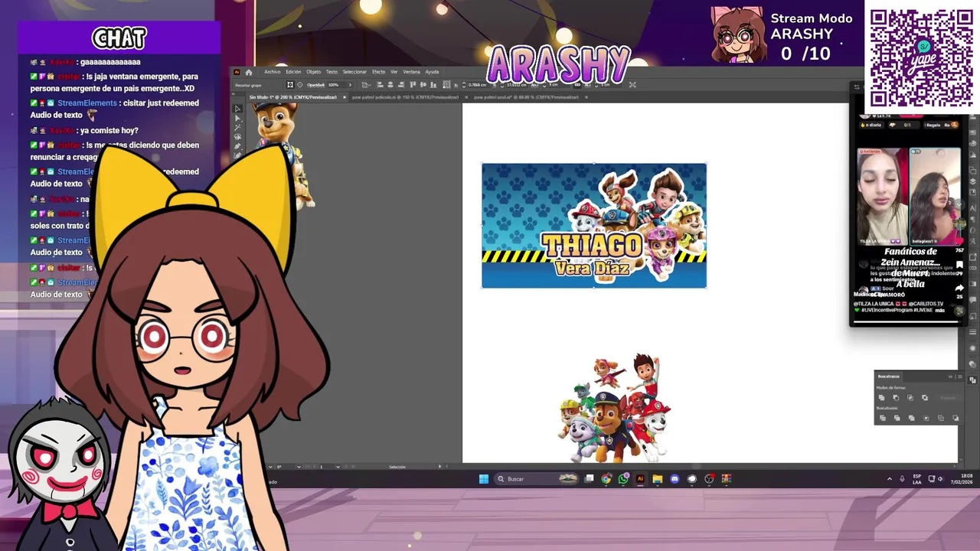The image size is (980, 551).
Task: Open Google Chrome from the taskbar
Action: tap(606, 479)
